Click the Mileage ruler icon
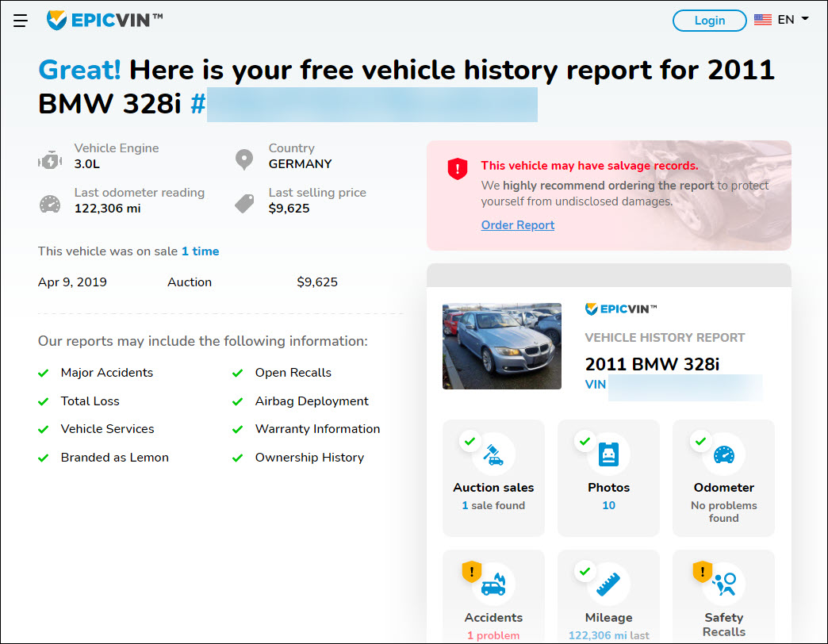This screenshot has height=644, width=828. click(608, 585)
